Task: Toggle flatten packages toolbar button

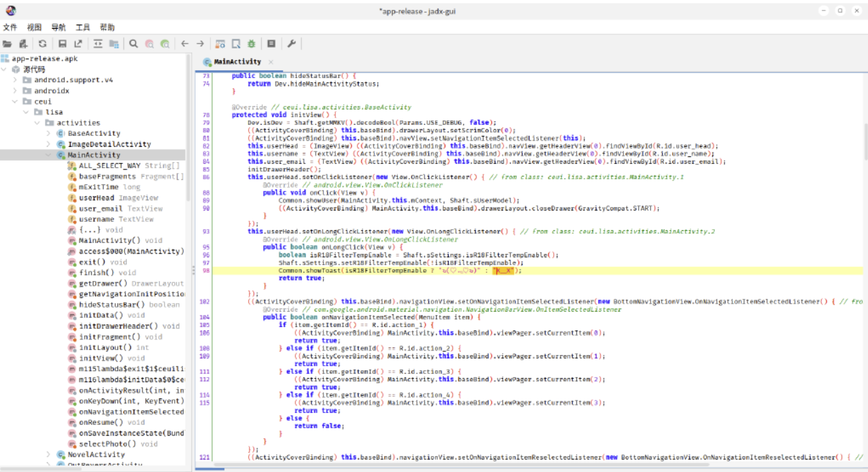Action: 114,44
